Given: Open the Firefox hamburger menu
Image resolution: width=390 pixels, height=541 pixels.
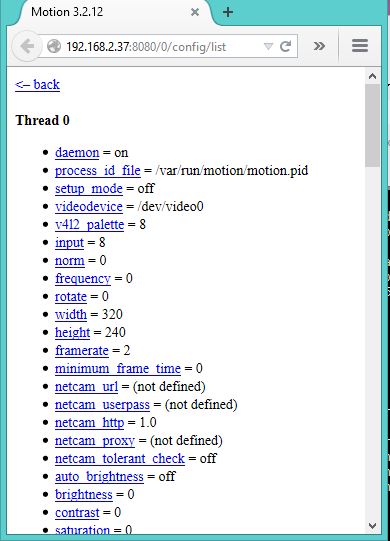Looking at the screenshot, I should 360,46.
